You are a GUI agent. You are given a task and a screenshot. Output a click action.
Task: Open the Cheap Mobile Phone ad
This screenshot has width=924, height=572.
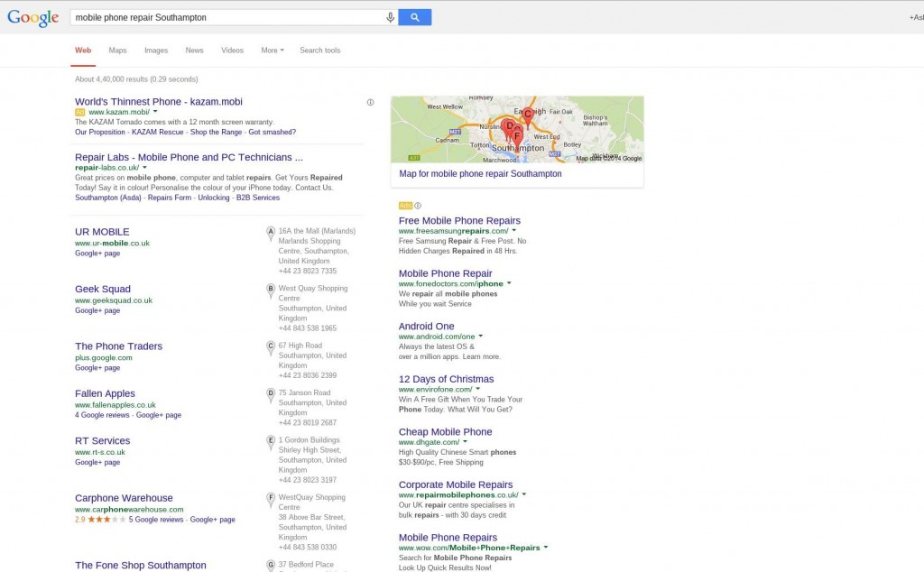pos(446,432)
